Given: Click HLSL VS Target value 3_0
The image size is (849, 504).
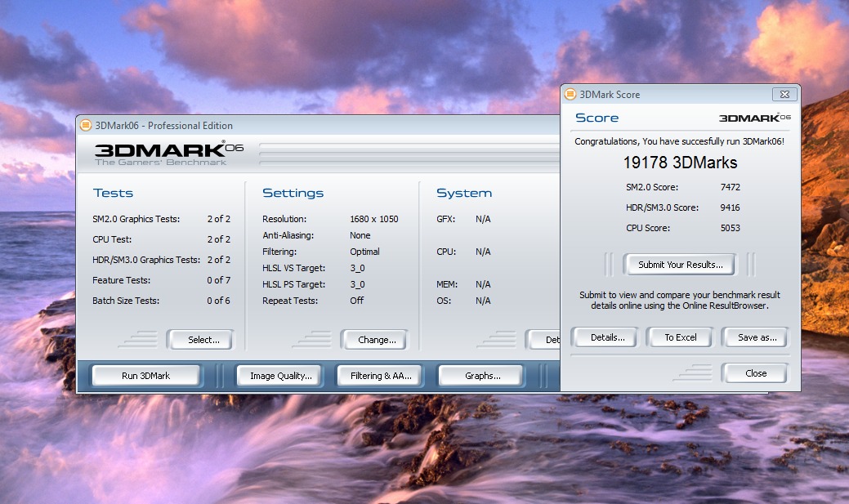Looking at the screenshot, I should (357, 268).
